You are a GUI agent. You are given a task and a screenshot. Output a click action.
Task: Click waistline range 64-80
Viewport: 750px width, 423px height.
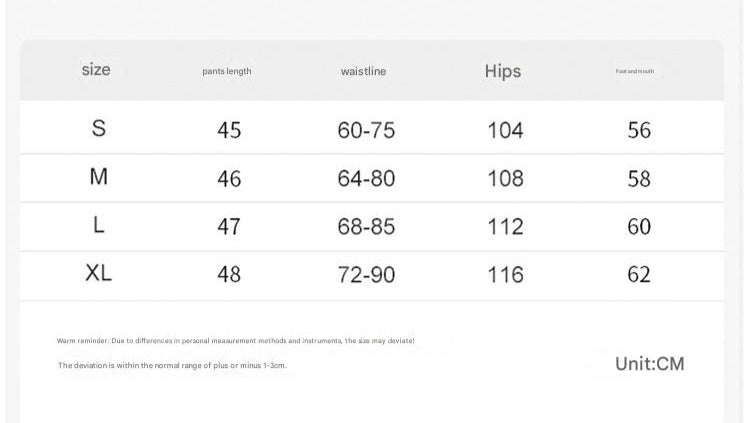pyautogui.click(x=366, y=178)
